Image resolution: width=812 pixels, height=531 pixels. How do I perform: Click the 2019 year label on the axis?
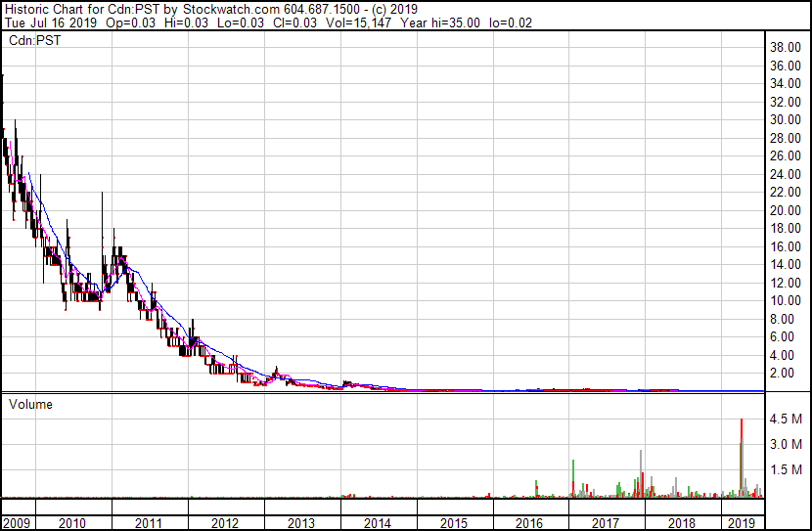[742, 523]
